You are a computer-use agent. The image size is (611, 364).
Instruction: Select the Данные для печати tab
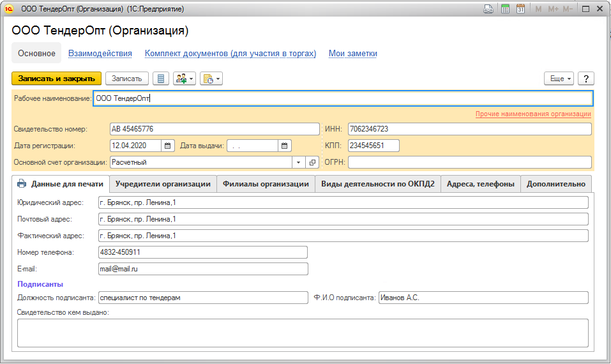[61, 184]
